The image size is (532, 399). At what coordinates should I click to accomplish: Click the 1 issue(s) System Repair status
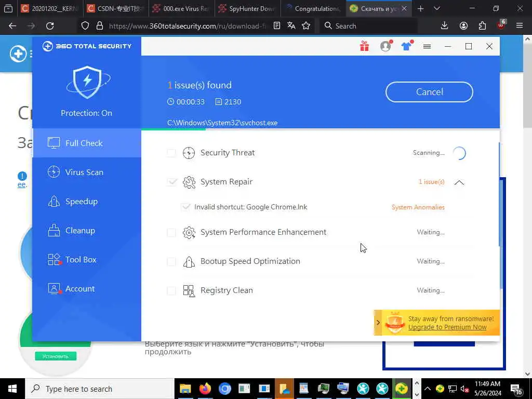click(x=431, y=182)
